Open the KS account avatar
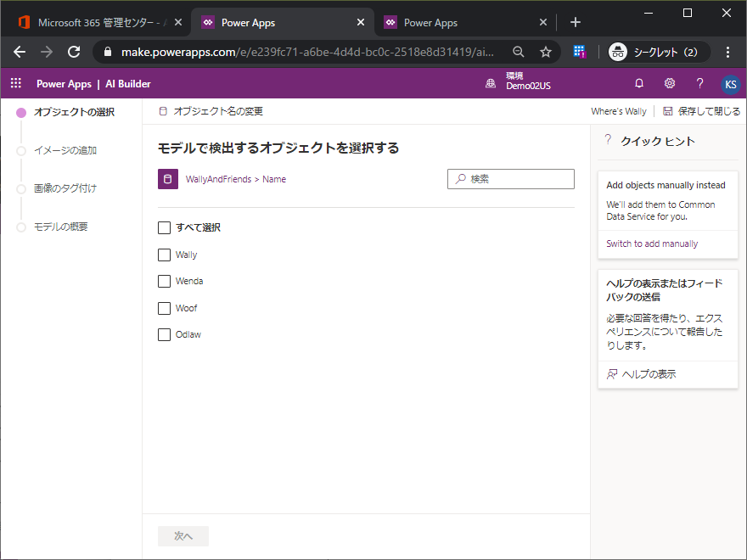Viewport: 747px width, 560px height. tap(730, 84)
